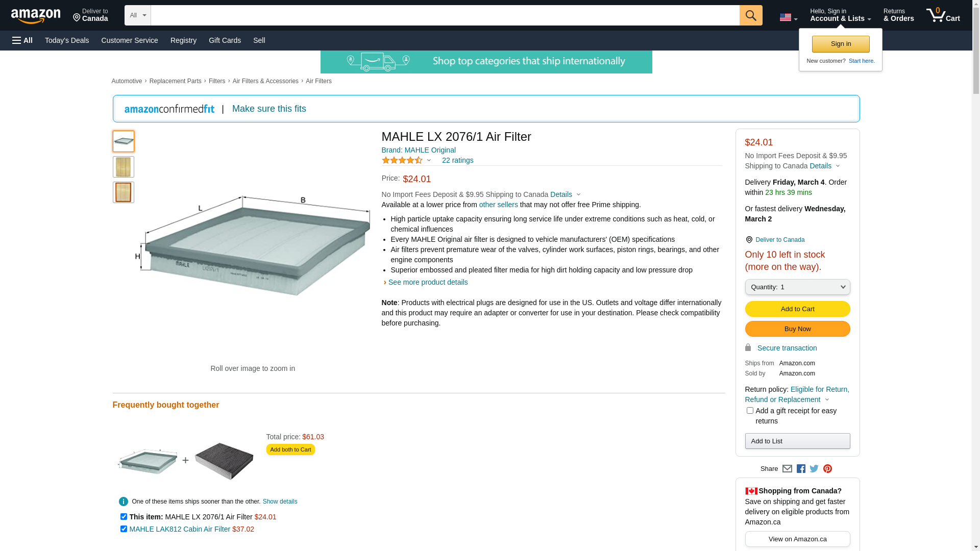Open Today's Deals in navigation bar
Screen dimensions: 980x551
click(67, 40)
